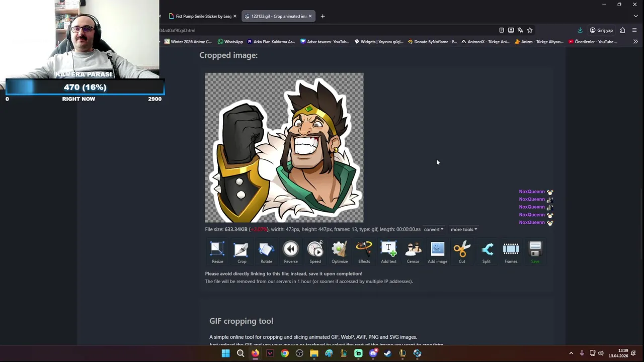Open Windows taskbar search

point(240,353)
